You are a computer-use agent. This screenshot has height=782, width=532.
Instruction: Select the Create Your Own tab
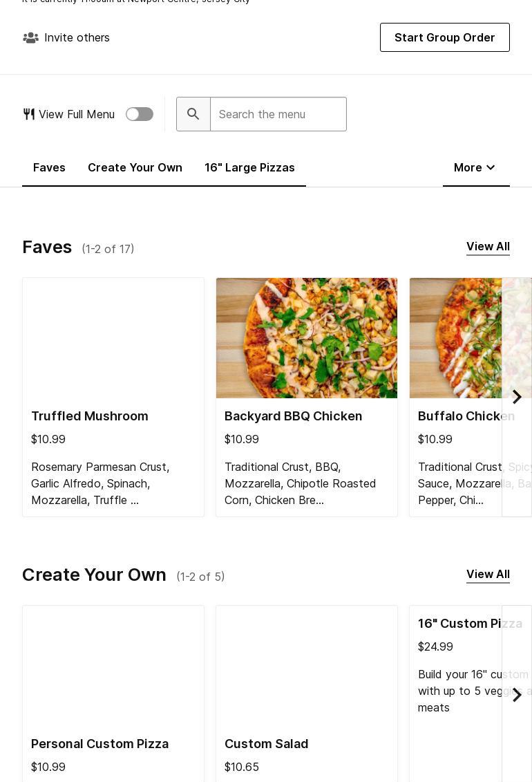click(x=135, y=168)
